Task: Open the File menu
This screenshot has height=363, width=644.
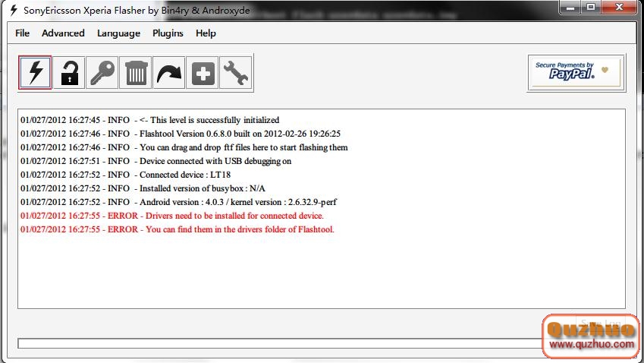Action: pos(22,33)
